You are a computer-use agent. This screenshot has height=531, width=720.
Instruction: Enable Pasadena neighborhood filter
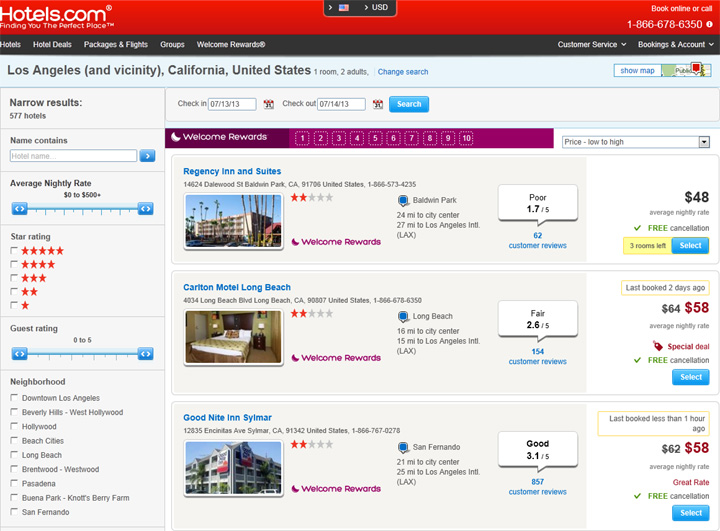tap(14, 483)
